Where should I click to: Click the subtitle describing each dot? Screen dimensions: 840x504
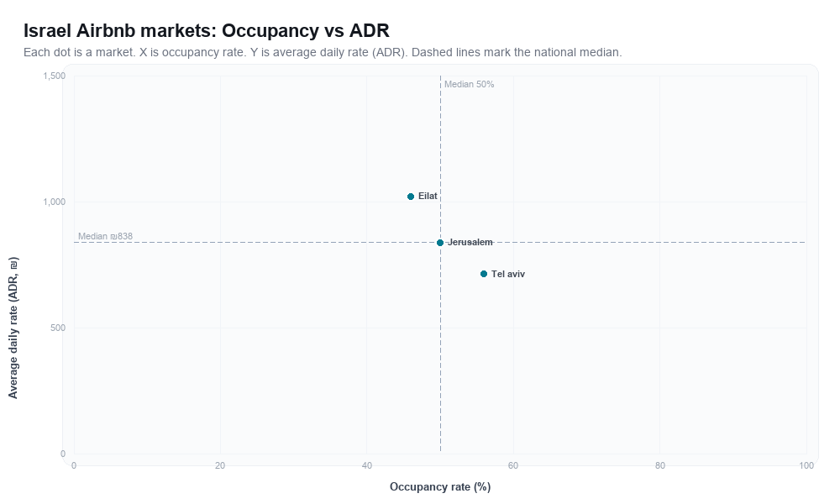pyautogui.click(x=323, y=52)
